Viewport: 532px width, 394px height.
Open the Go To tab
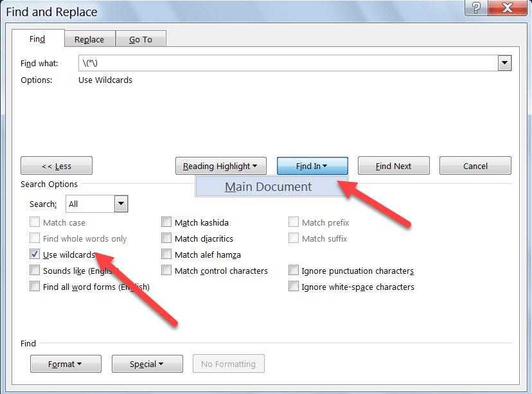click(141, 39)
